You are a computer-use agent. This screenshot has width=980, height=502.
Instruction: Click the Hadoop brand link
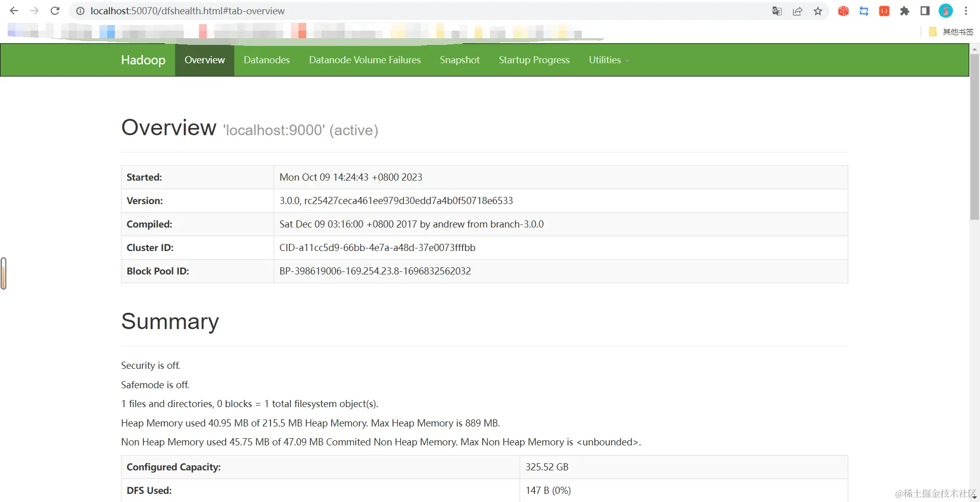pos(143,60)
